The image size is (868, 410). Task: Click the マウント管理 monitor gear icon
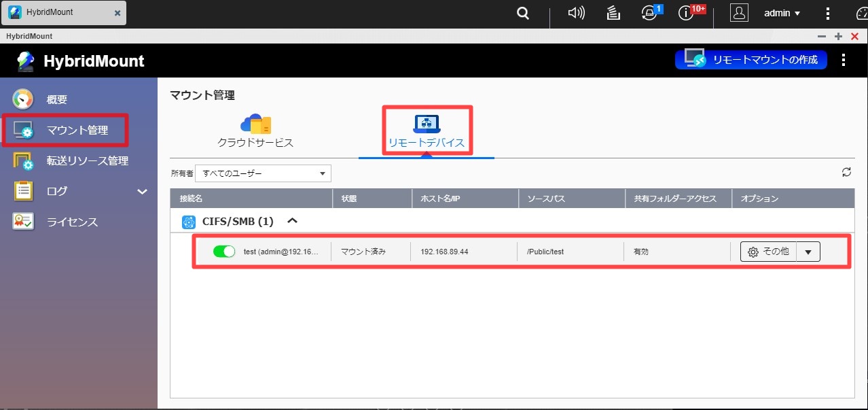coord(24,130)
